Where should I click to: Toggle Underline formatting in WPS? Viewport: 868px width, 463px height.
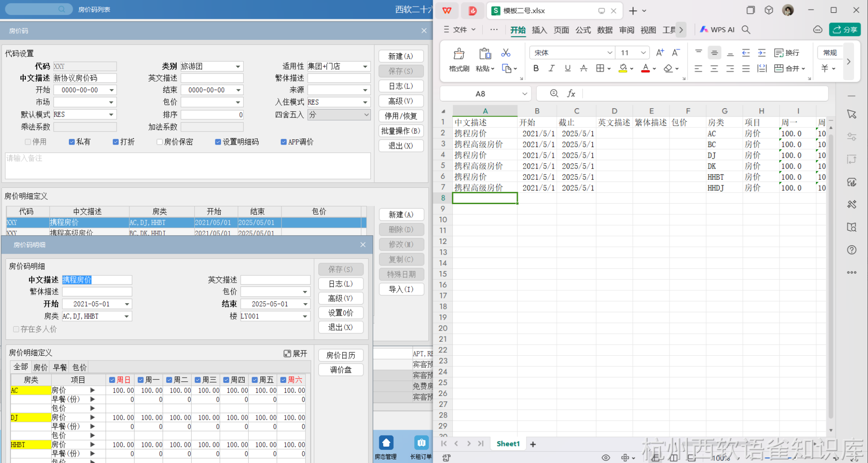click(568, 68)
